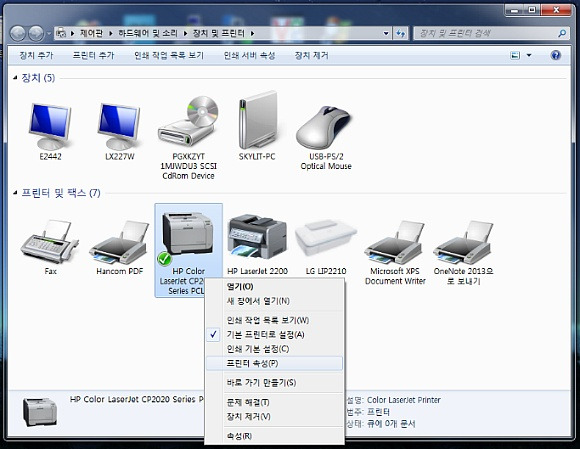
Task: Click 인쇄 작업 목록 보기 in toolbar
Action: (x=169, y=55)
